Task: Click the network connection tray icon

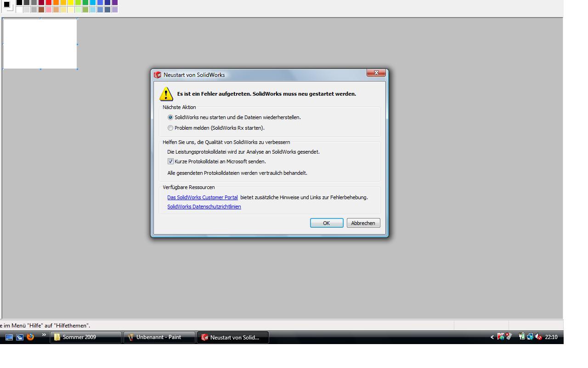Action: click(530, 337)
